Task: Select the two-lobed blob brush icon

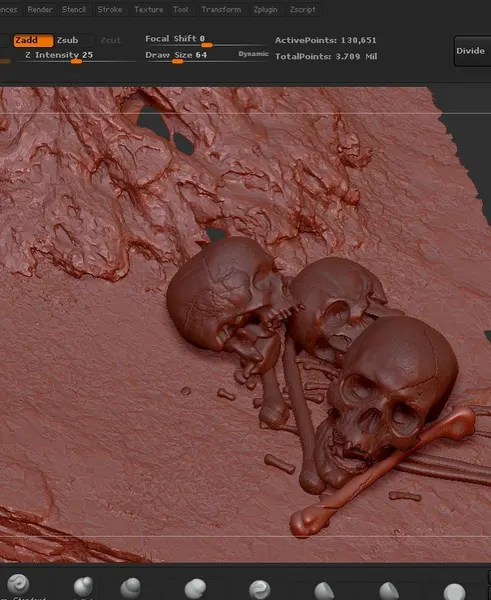Action: (x=196, y=589)
